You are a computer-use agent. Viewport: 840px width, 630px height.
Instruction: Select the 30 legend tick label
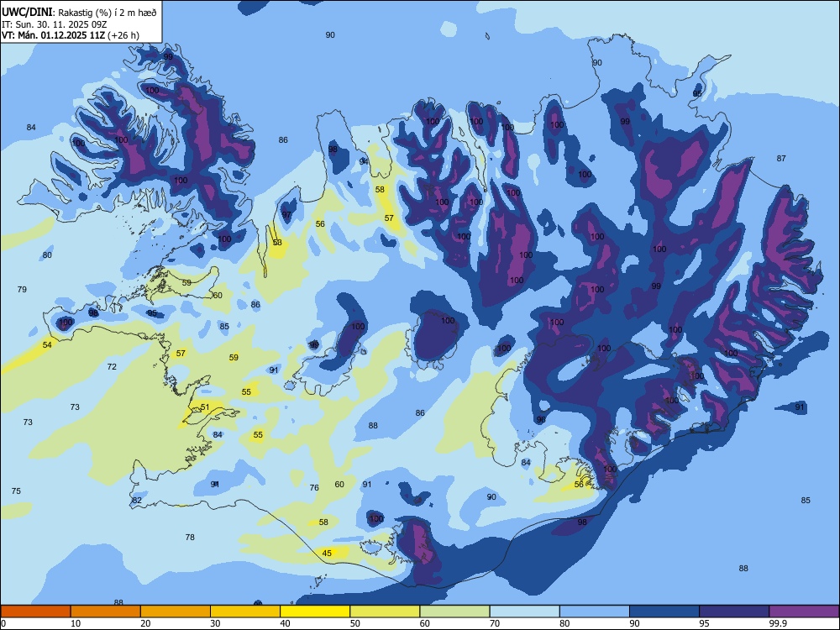tap(215, 623)
